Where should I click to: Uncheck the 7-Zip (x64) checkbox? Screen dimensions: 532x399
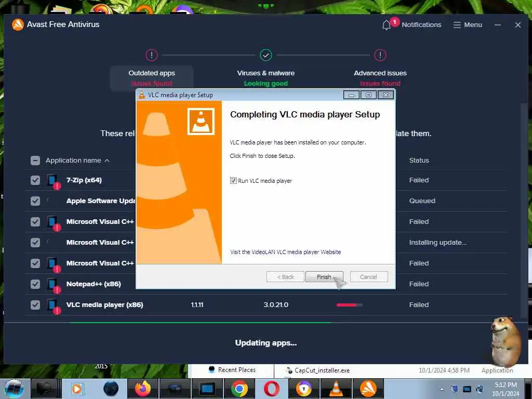click(x=35, y=180)
